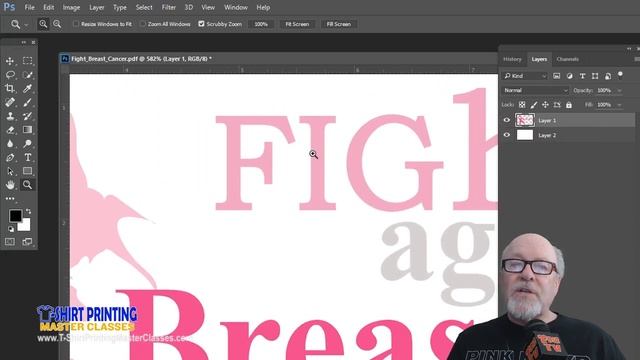Choose Zoom Out mode in options bar
Image resolution: width=640 pixels, height=360 pixels.
(57, 24)
